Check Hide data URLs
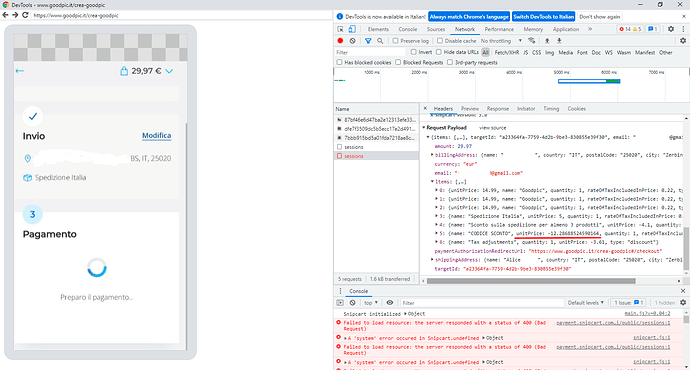The image size is (690, 370). tap(439, 52)
